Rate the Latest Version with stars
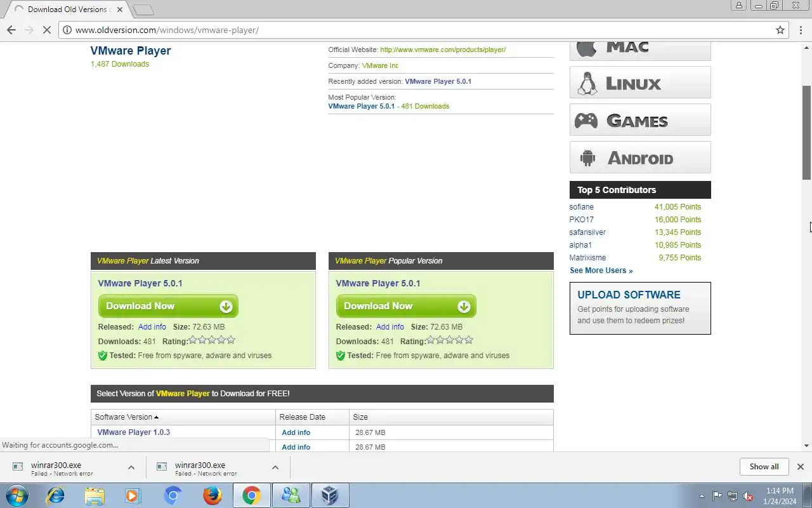Screen dimensions: 812x508 pos(212,340)
